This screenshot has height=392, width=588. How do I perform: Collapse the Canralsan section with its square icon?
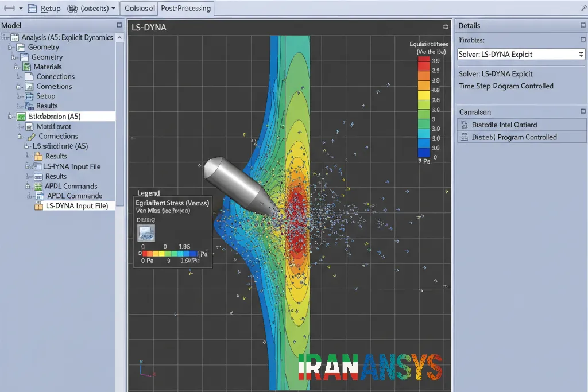583,111
